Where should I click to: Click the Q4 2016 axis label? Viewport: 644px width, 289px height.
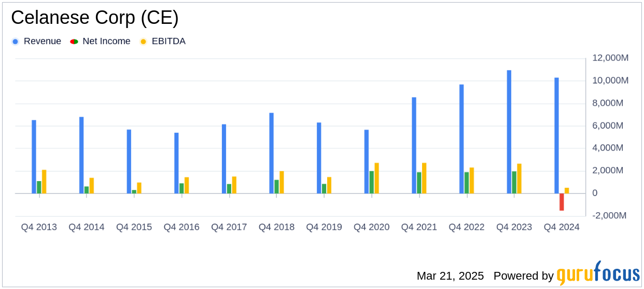coord(181,227)
